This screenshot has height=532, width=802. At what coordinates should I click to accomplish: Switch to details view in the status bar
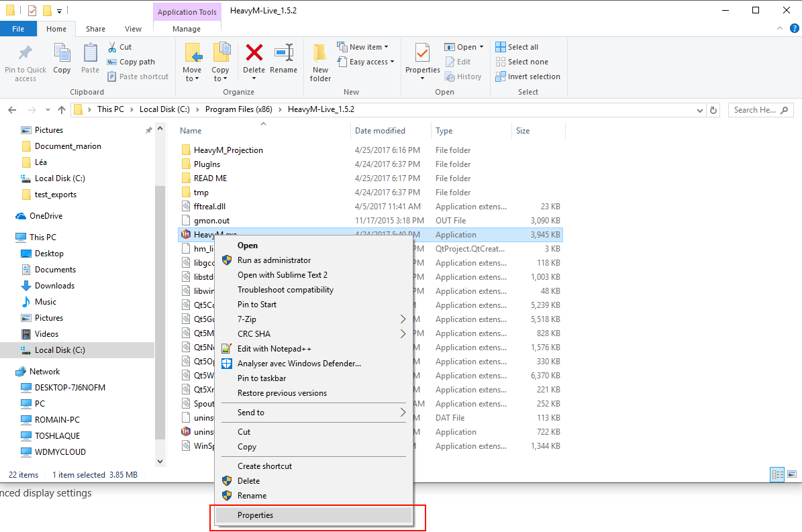click(778, 474)
